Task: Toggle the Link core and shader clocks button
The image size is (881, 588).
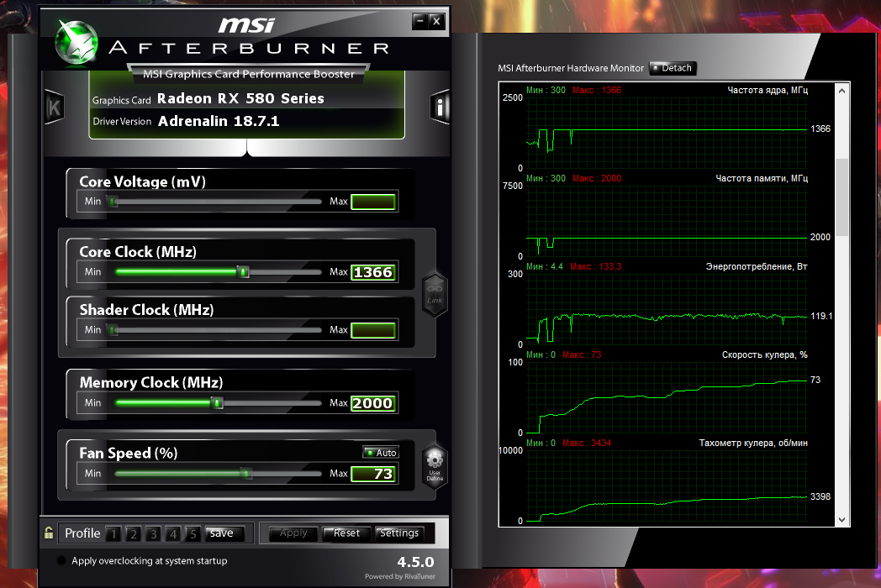Action: point(435,294)
